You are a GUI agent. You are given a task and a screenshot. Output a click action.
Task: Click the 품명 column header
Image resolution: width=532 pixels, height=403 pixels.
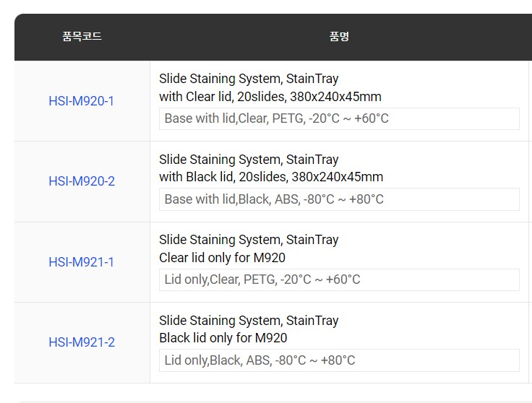tap(339, 36)
